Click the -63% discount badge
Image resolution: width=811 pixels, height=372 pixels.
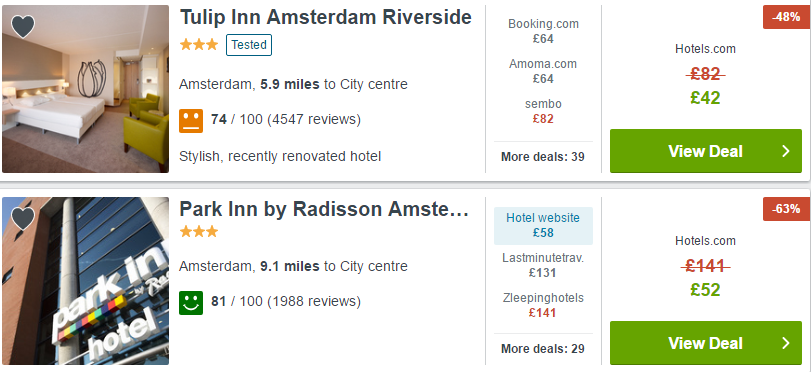[x=787, y=209]
